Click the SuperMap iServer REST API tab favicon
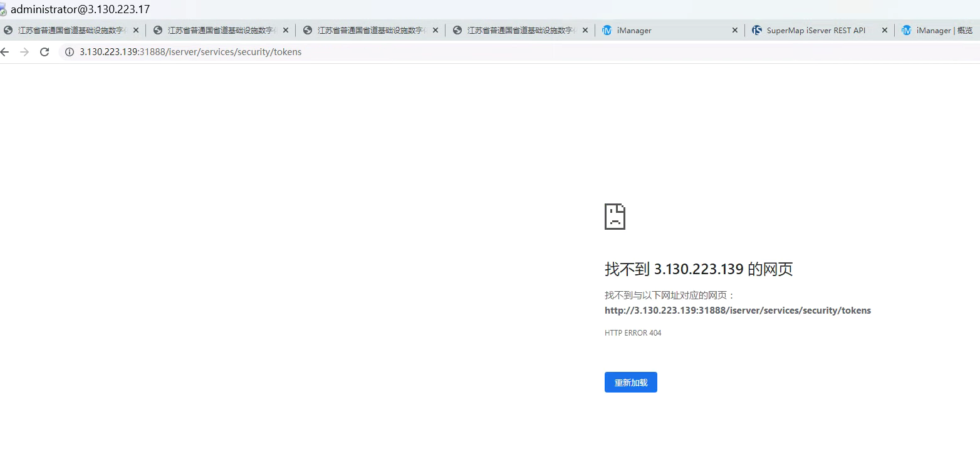 click(x=757, y=30)
